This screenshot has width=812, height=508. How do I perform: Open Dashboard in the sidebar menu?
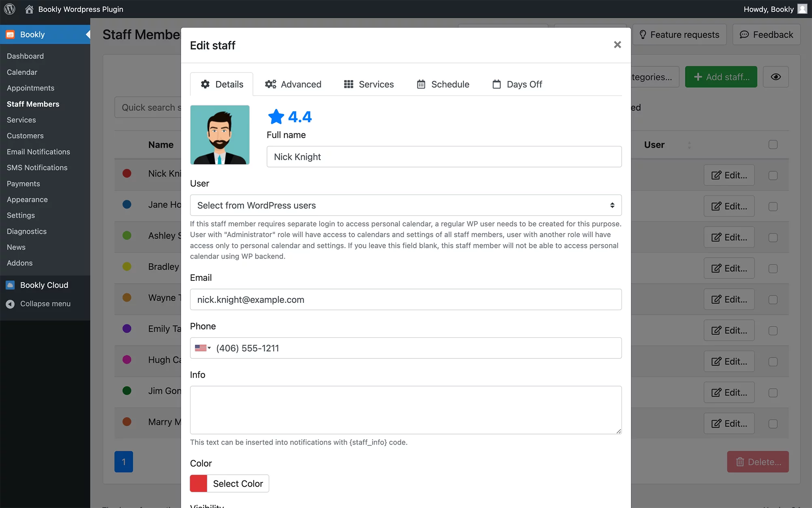coord(25,56)
